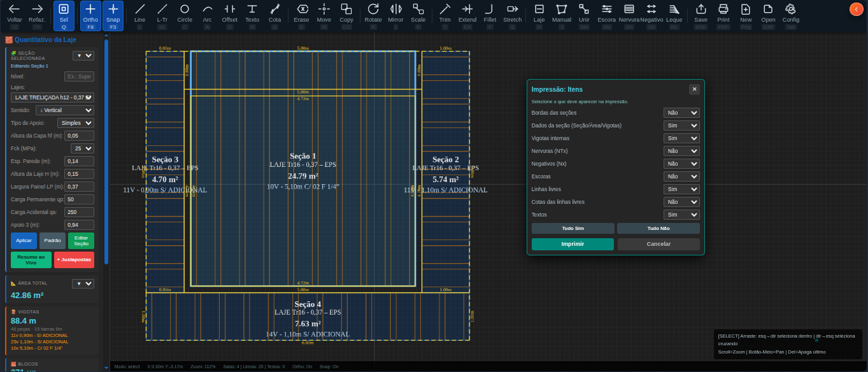Change Dados da seção dropdown
Viewport: 868px width, 372px height.
click(x=681, y=125)
